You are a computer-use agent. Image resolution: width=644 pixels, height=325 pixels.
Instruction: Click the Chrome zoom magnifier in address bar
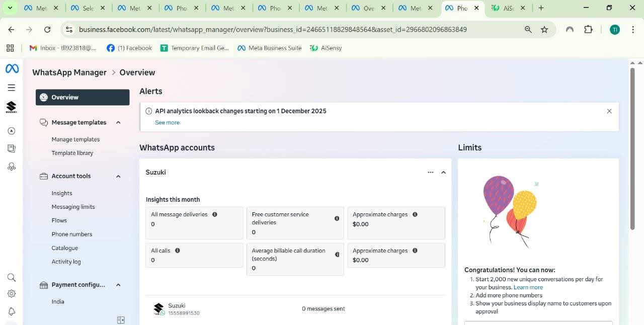pyautogui.click(x=528, y=30)
